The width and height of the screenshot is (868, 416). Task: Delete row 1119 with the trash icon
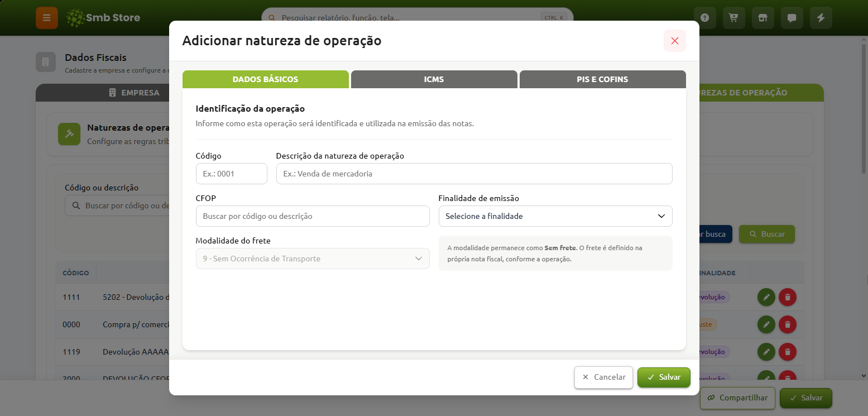pos(788,352)
